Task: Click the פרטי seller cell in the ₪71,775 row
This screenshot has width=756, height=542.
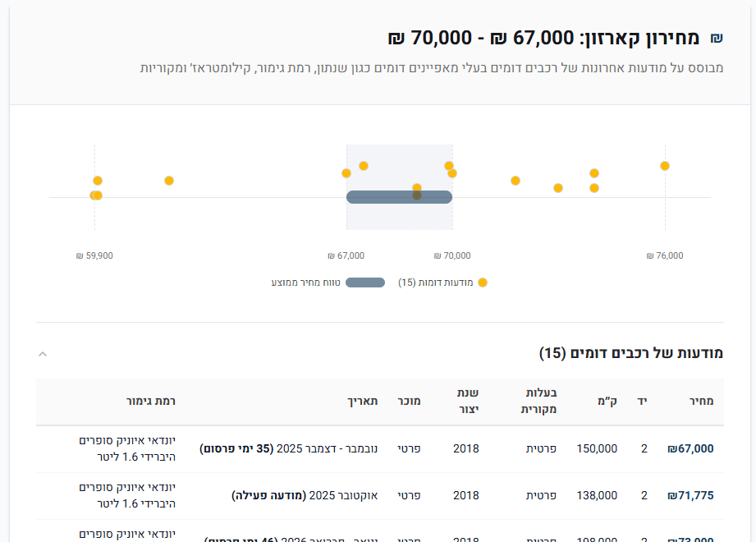Action: (x=409, y=495)
